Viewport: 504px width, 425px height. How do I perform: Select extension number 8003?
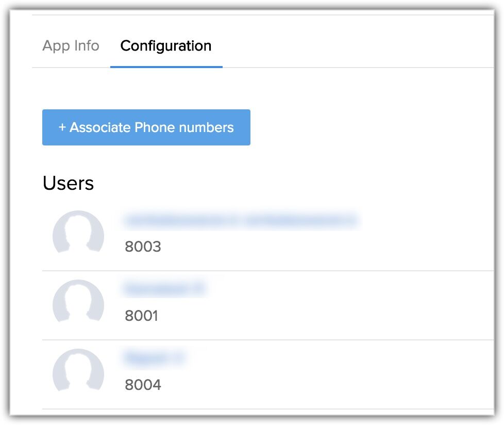pos(143,247)
